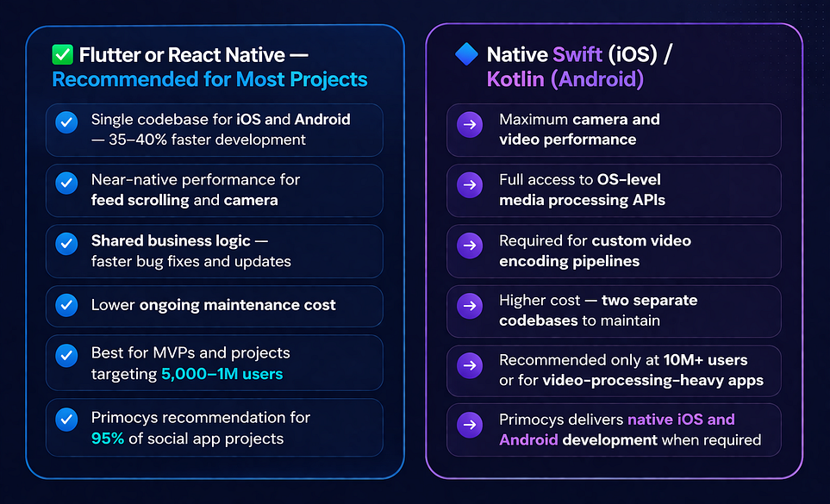Click check icon for Near-native performance row
The width and height of the screenshot is (830, 504).
[66, 183]
